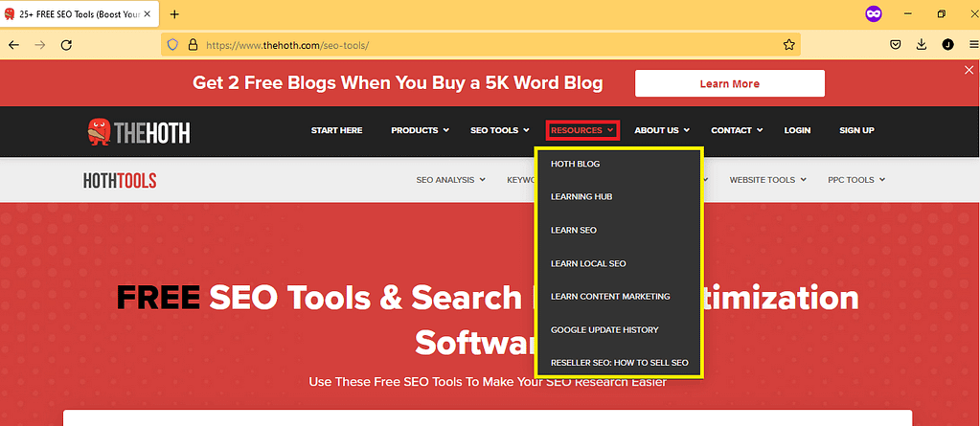This screenshot has height=426, width=980.
Task: Click the browser forward arrow
Action: pos(40,45)
